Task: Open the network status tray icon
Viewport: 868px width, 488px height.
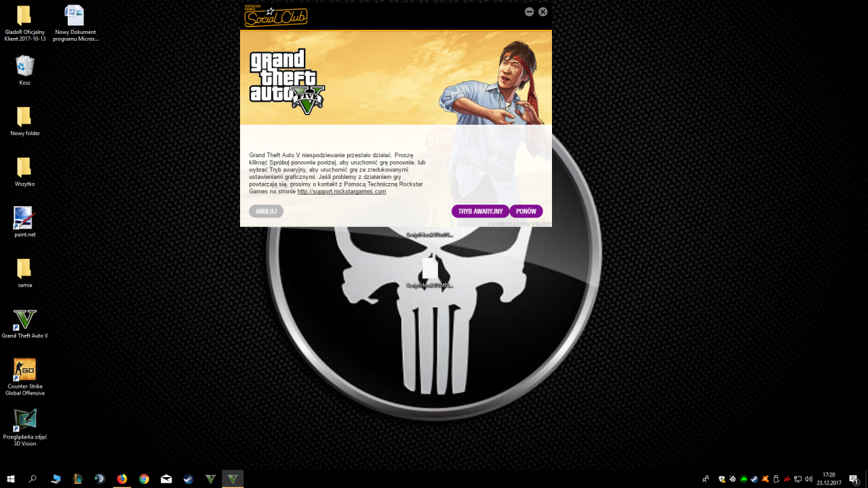Action: point(797,479)
